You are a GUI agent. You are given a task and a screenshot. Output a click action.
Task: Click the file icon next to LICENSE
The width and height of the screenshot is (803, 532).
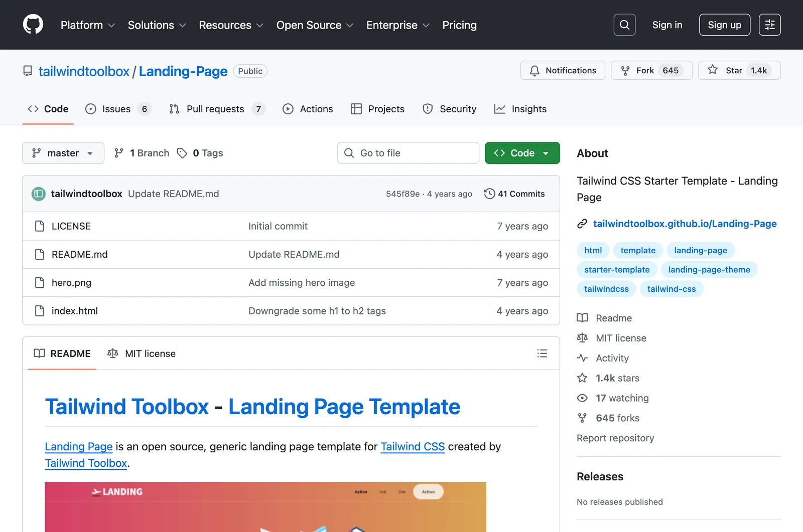40,226
